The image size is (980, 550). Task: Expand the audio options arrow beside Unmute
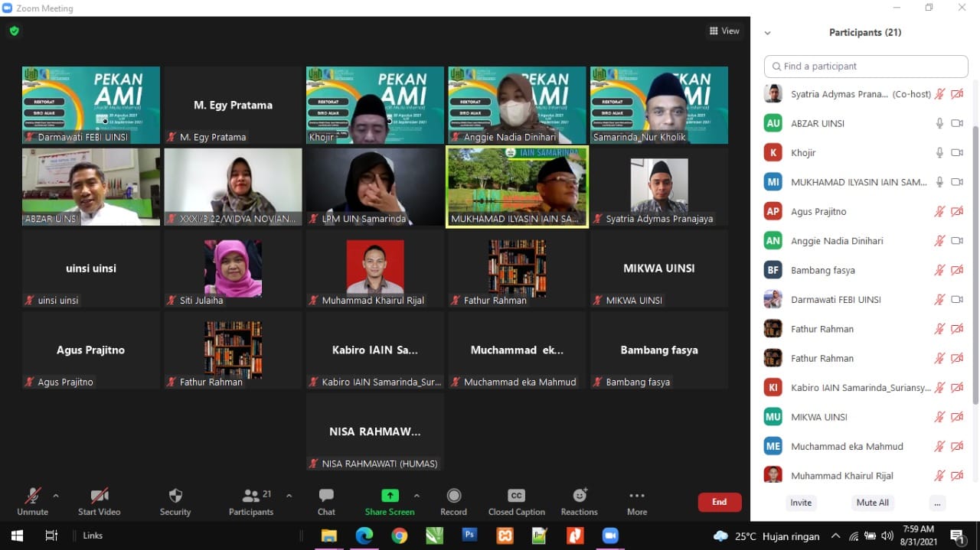click(x=56, y=496)
